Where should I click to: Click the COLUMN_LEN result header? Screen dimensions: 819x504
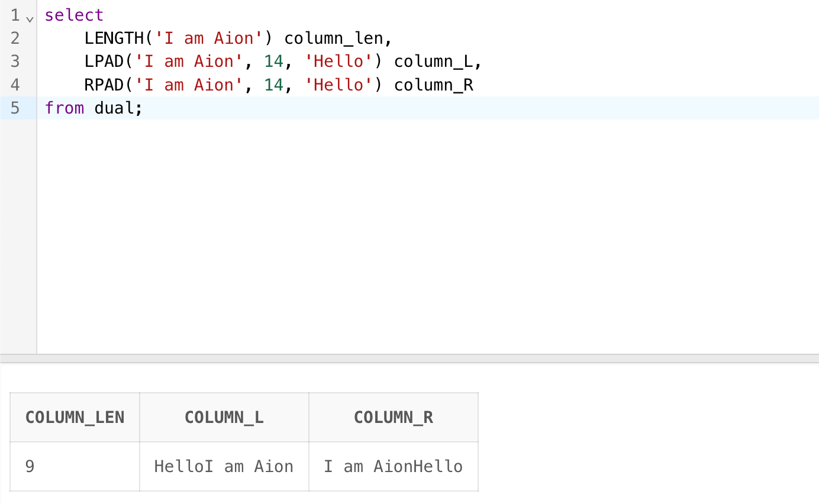point(75,418)
